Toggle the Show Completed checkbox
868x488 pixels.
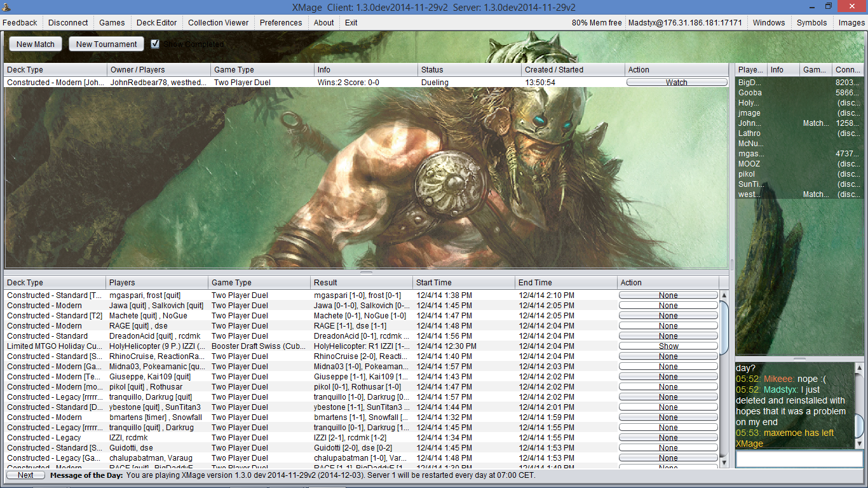tap(155, 44)
